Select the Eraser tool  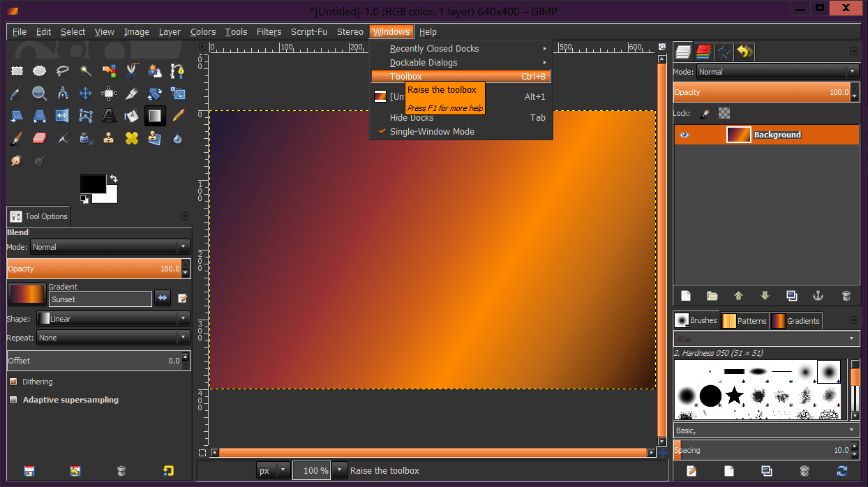tap(40, 138)
